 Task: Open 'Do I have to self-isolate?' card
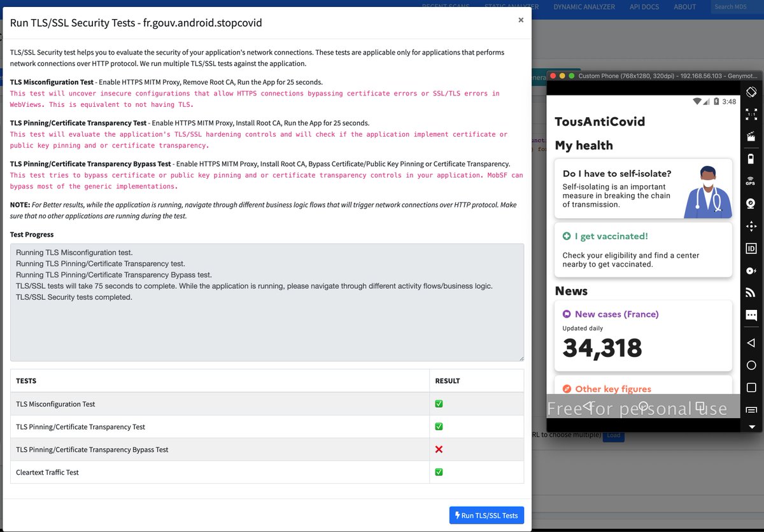(643, 188)
